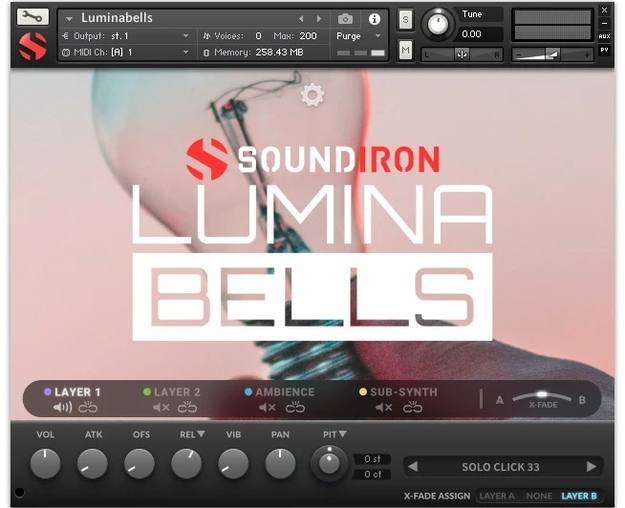The width and height of the screenshot is (625, 508).
Task: Toggle the PV button
Action: point(604,50)
